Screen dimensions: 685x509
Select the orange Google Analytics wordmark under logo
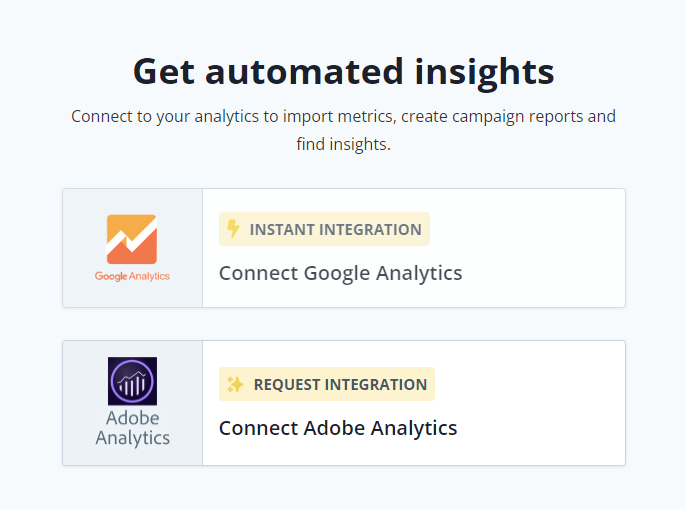(x=132, y=276)
